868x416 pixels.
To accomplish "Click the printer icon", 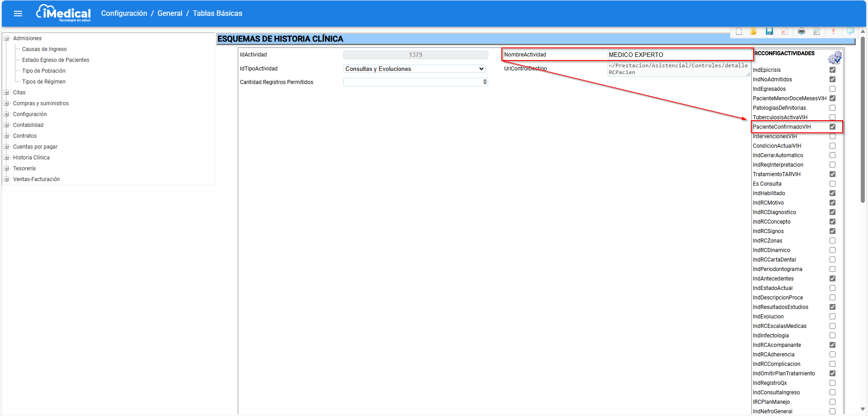I will (802, 31).
